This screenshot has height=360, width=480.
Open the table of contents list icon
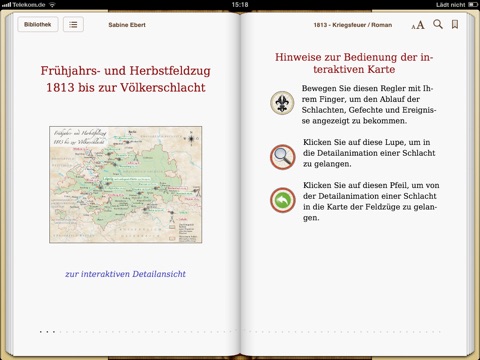pyautogui.click(x=73, y=24)
